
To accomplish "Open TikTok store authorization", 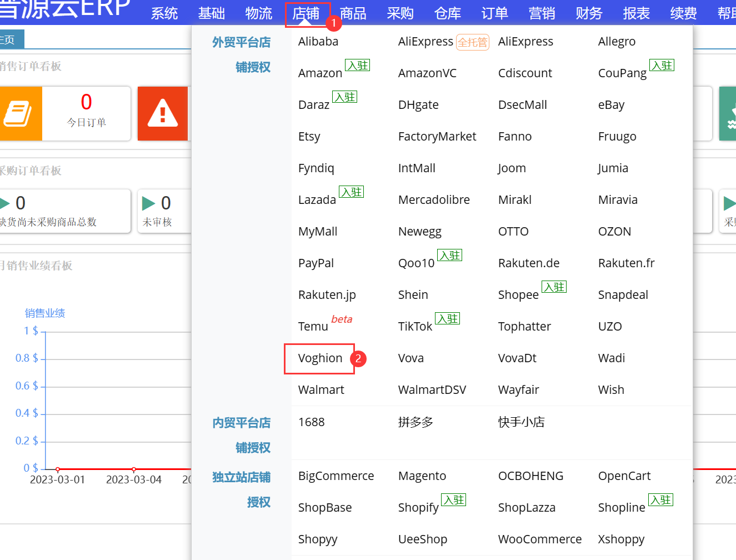I will point(415,326).
